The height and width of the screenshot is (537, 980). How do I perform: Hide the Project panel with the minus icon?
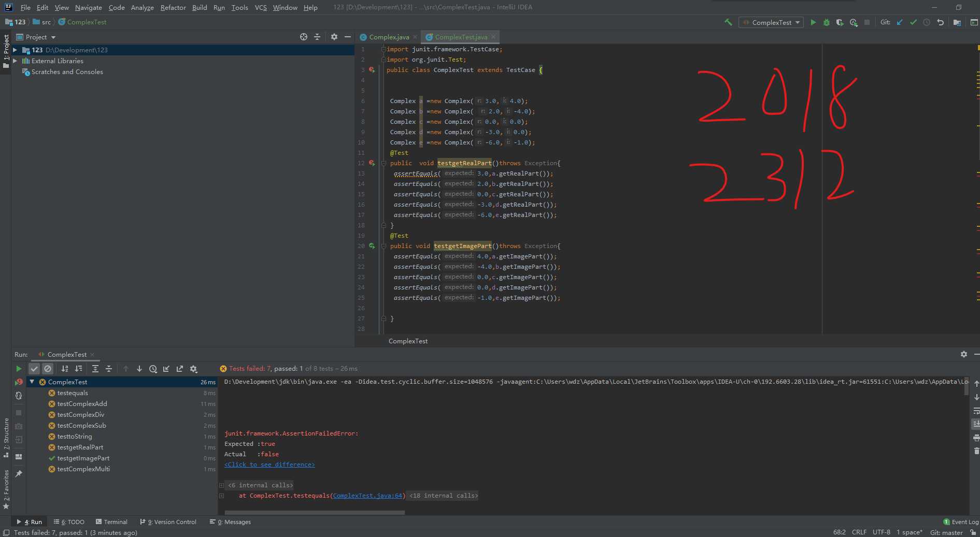click(x=348, y=37)
